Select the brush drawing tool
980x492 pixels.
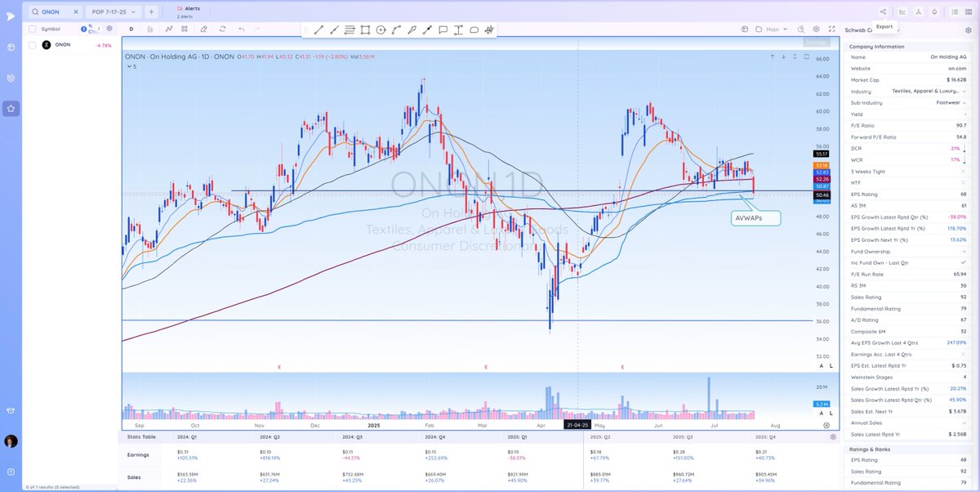412,29
